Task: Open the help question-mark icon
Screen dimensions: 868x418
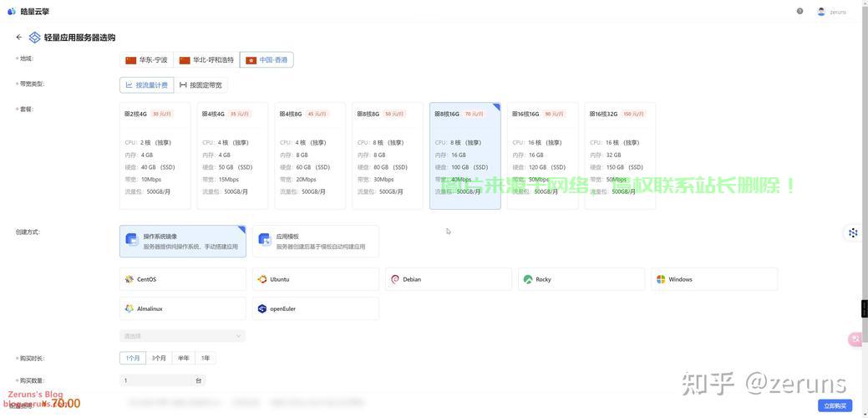Action: [799, 11]
